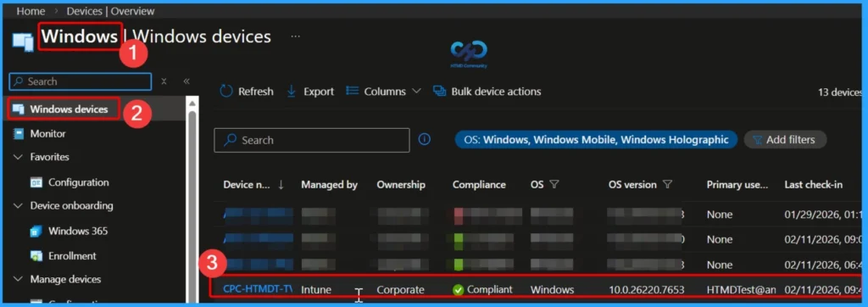
Task: Open Windows 365 in sidebar
Action: (77, 231)
